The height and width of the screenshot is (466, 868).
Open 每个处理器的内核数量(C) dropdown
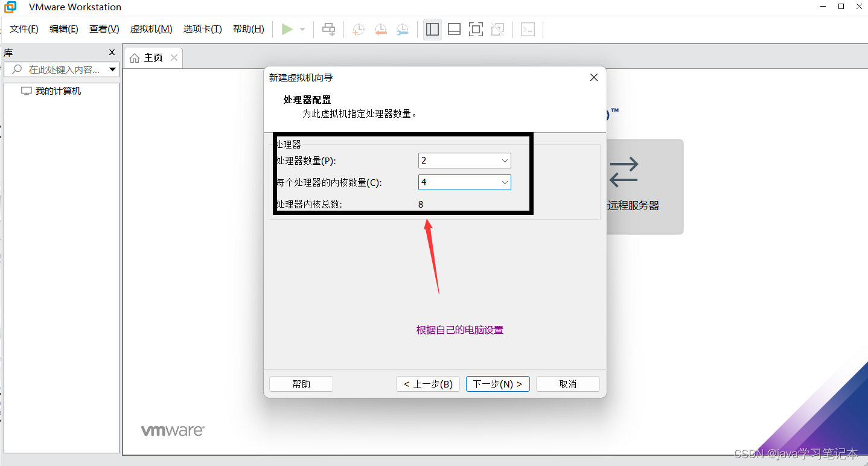point(465,182)
